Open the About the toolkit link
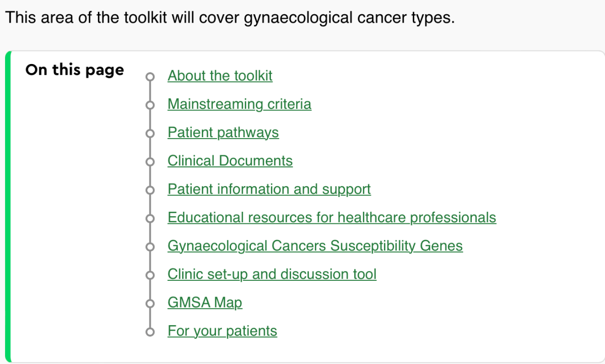The image size is (605, 364). 219,76
